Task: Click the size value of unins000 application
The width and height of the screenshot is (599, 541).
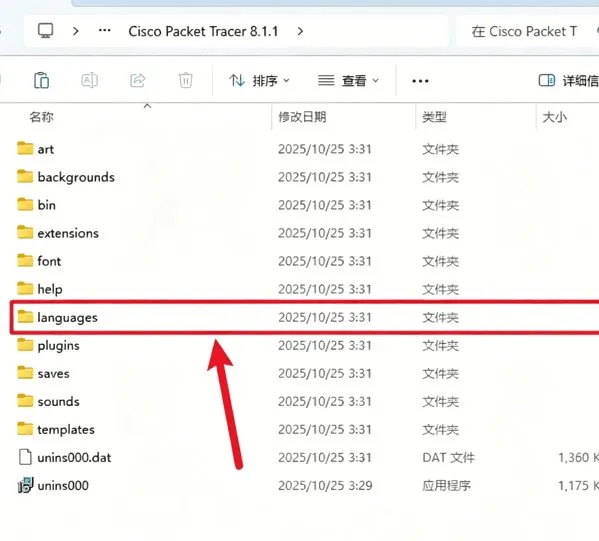Action: (578, 486)
